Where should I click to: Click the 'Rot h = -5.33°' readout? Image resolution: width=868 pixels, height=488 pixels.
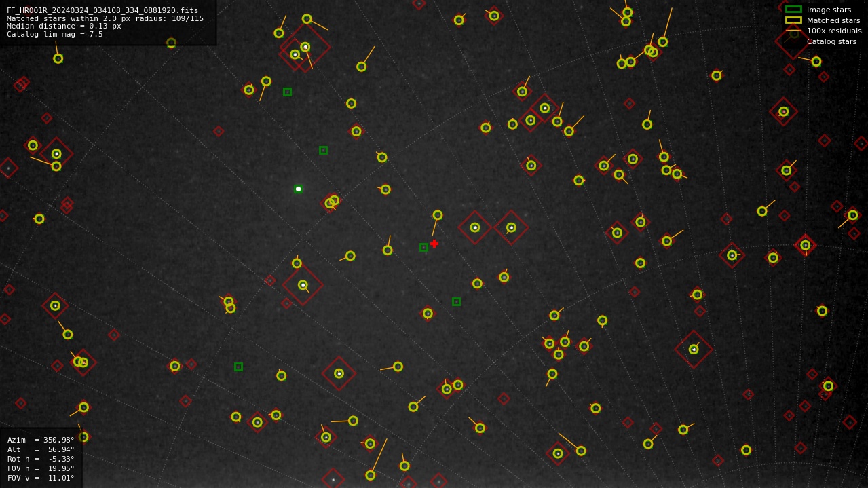41,459
